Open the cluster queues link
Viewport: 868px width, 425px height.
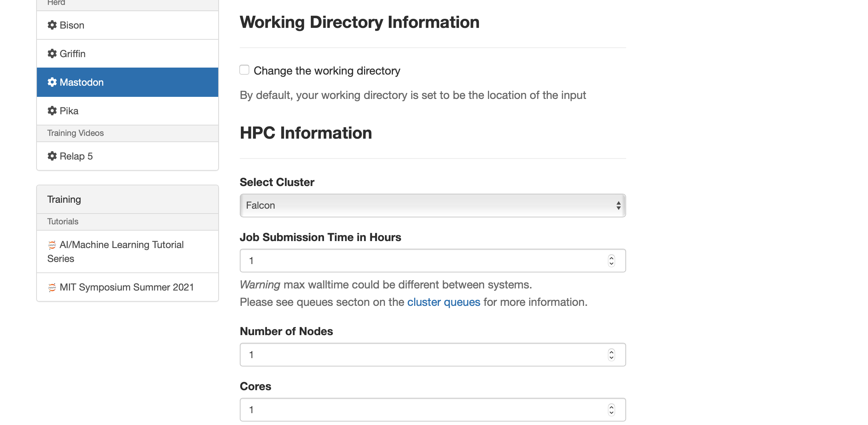[443, 302]
